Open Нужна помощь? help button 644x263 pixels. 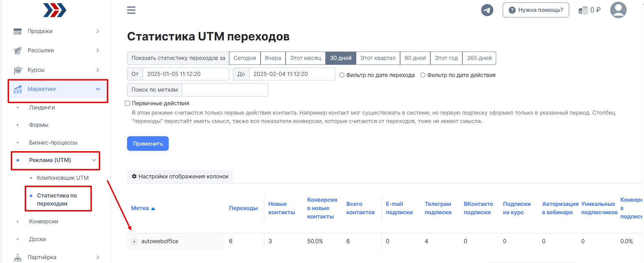(536, 10)
